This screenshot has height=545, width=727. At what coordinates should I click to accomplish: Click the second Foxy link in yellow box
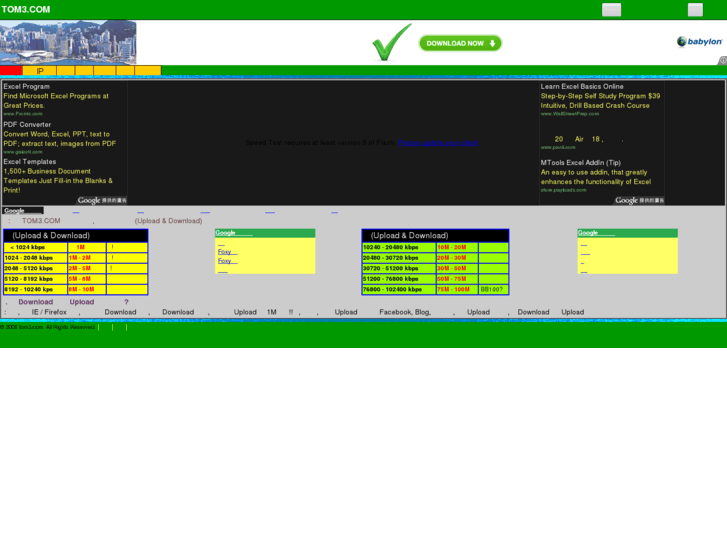click(x=227, y=261)
